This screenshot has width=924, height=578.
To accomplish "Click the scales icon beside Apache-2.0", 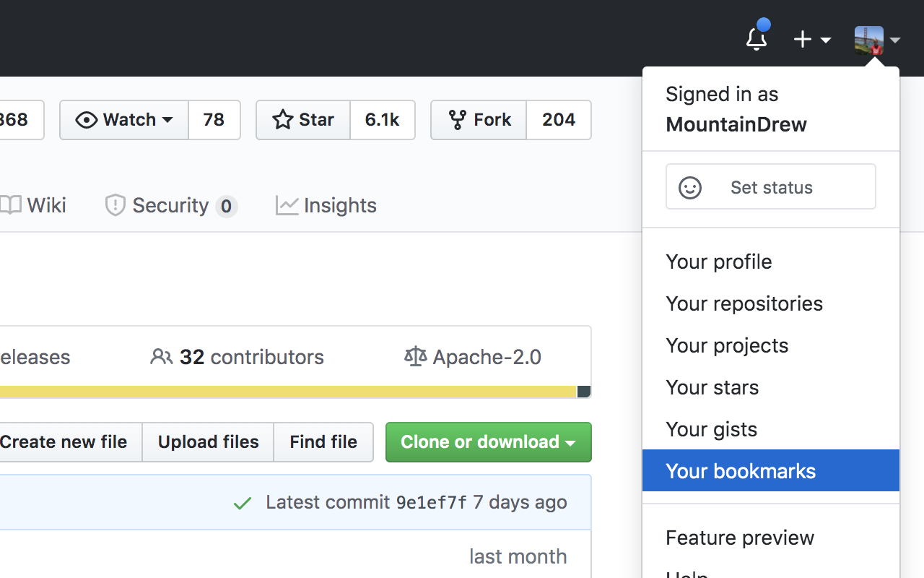I will [x=415, y=356].
